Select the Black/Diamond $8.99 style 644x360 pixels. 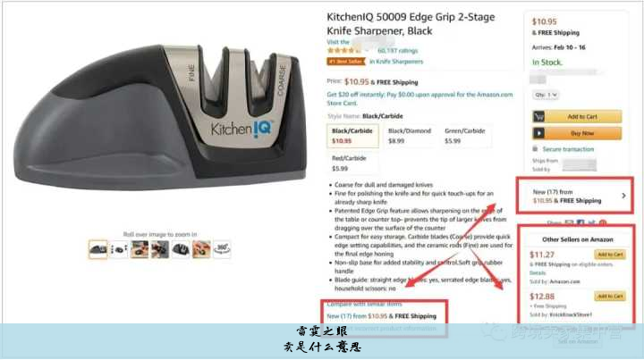pos(409,136)
